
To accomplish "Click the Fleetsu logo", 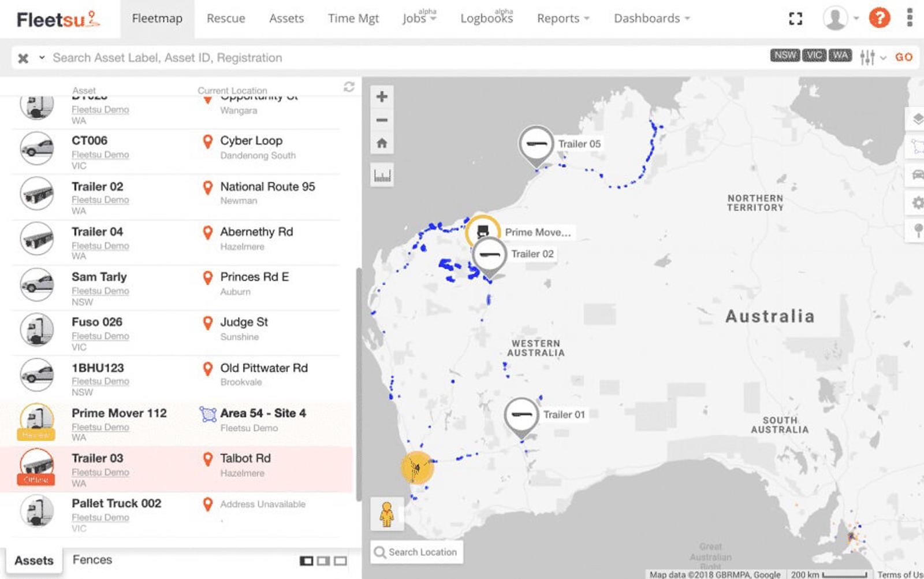I will click(x=58, y=20).
